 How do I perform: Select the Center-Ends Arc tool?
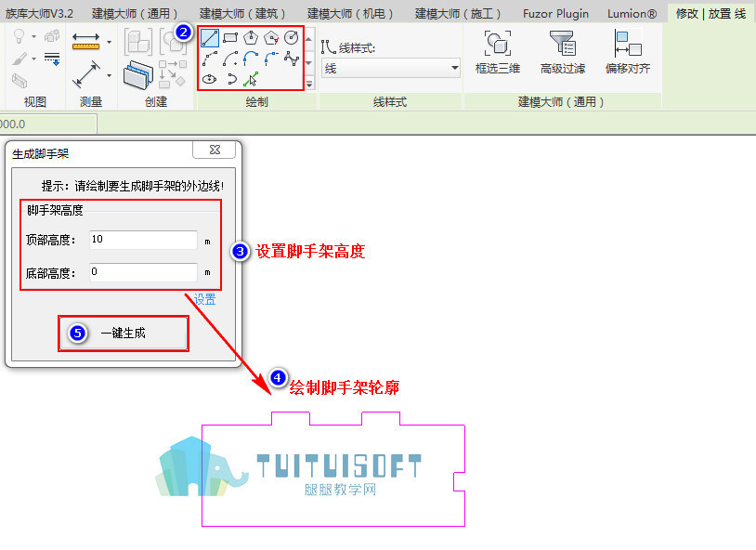click(230, 59)
